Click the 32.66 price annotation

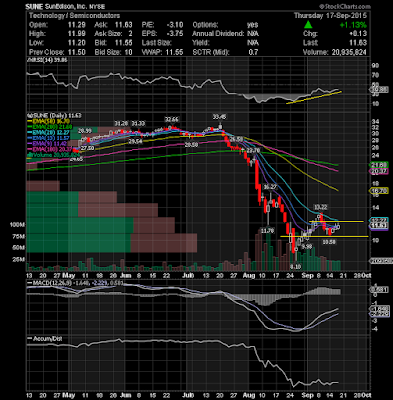[171, 119]
